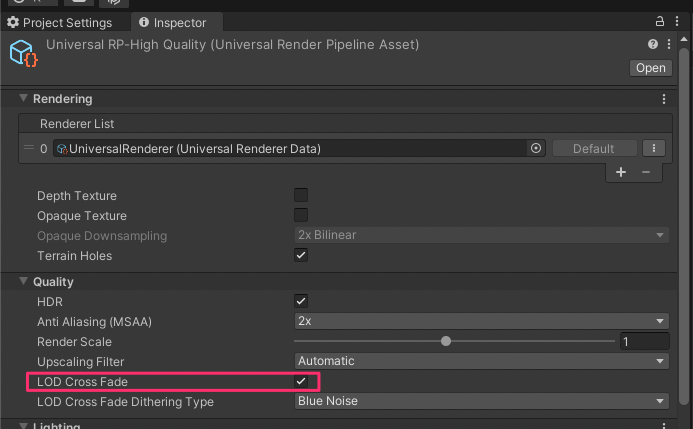Click the UniversalRenderer asset icon in the field
Image resolution: width=693 pixels, height=429 pixels.
tap(62, 149)
